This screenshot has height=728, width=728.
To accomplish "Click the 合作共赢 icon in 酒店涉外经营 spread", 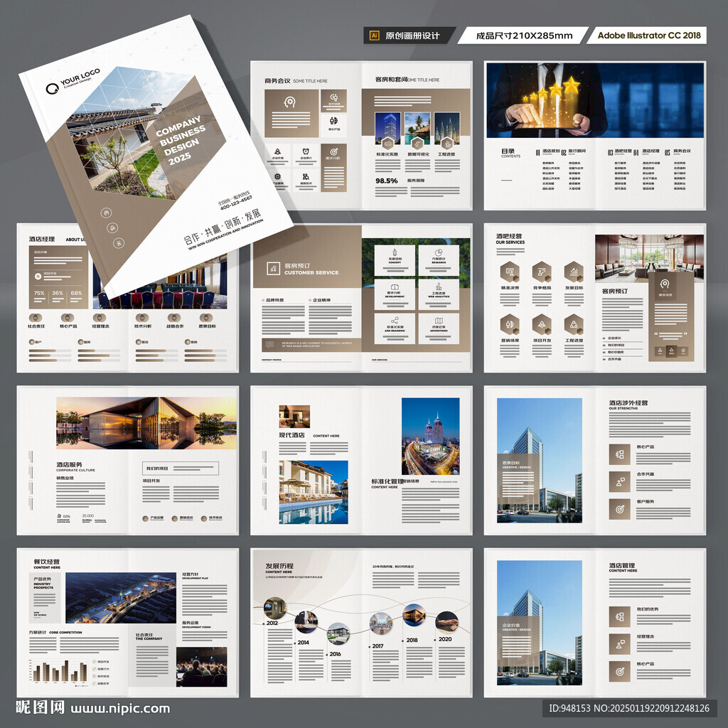I will click(620, 482).
